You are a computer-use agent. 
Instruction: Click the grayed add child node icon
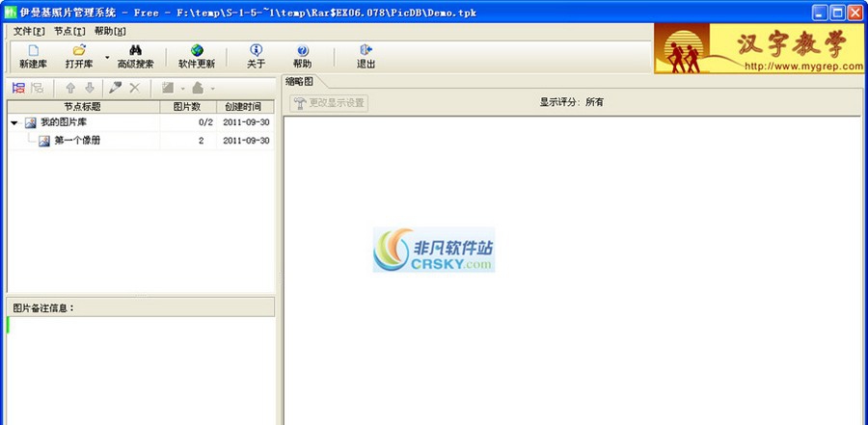point(37,88)
